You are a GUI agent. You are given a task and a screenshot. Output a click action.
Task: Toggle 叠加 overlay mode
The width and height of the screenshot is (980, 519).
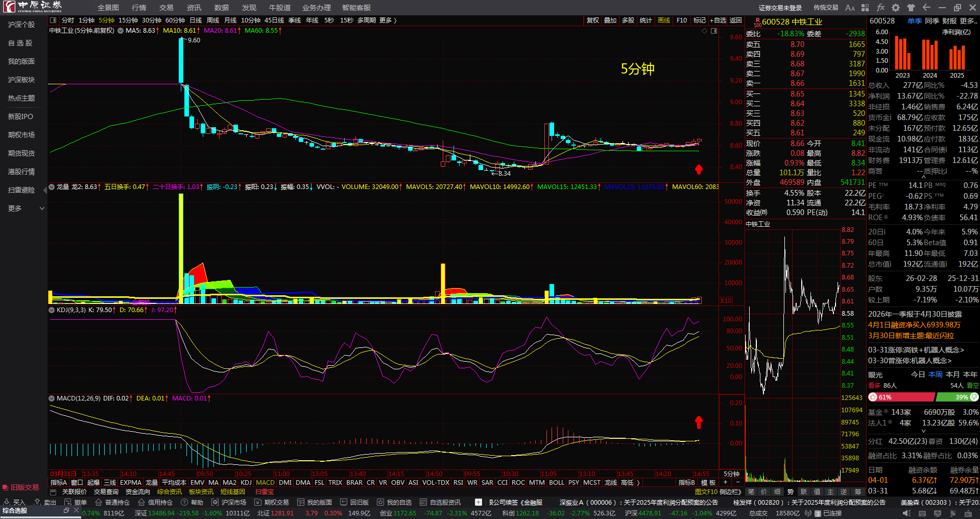tap(610, 20)
